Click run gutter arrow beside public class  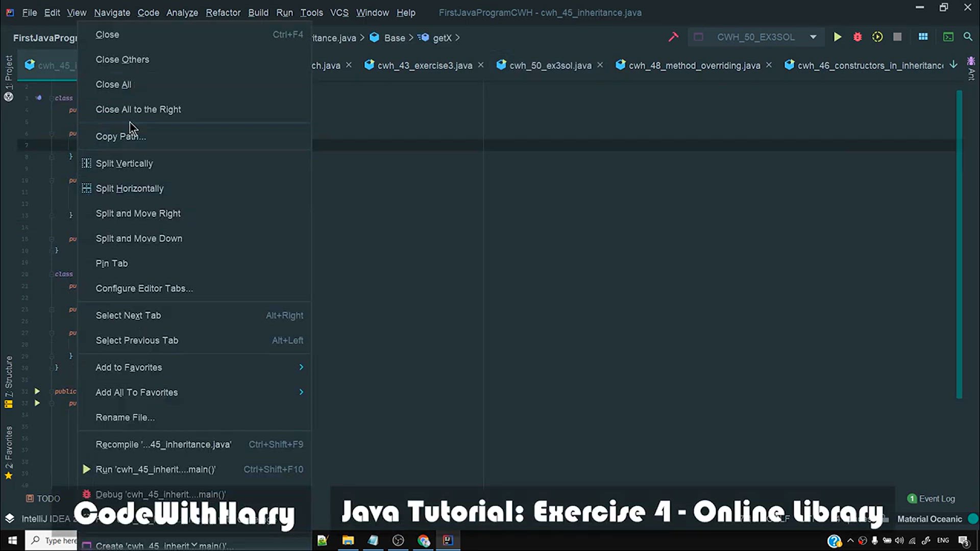click(37, 391)
